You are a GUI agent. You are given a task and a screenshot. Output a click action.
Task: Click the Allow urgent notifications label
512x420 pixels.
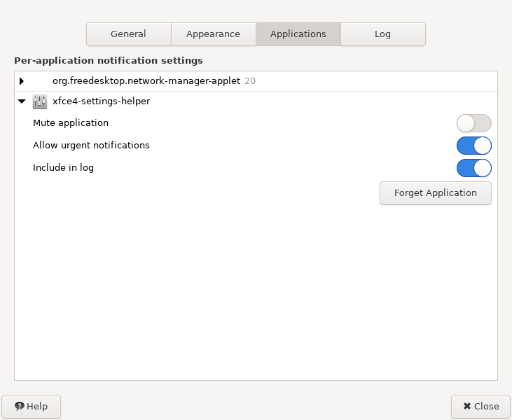tap(91, 145)
